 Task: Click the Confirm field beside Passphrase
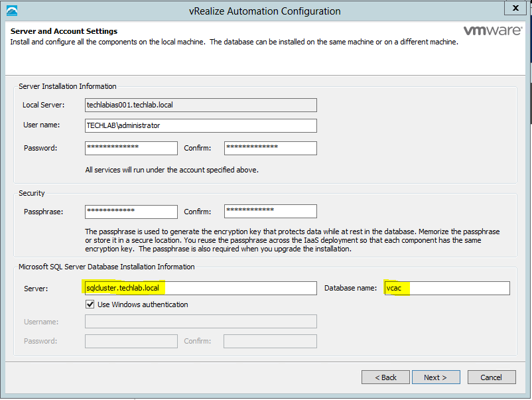(x=271, y=212)
